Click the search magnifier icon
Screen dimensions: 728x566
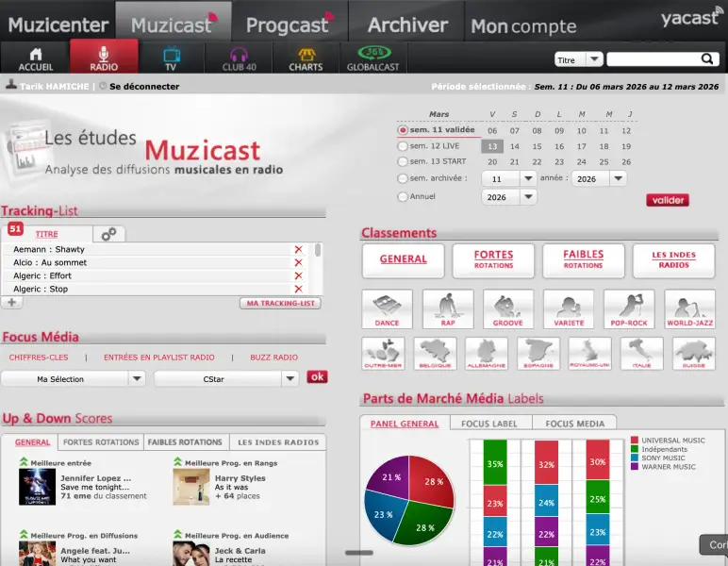click(707, 59)
